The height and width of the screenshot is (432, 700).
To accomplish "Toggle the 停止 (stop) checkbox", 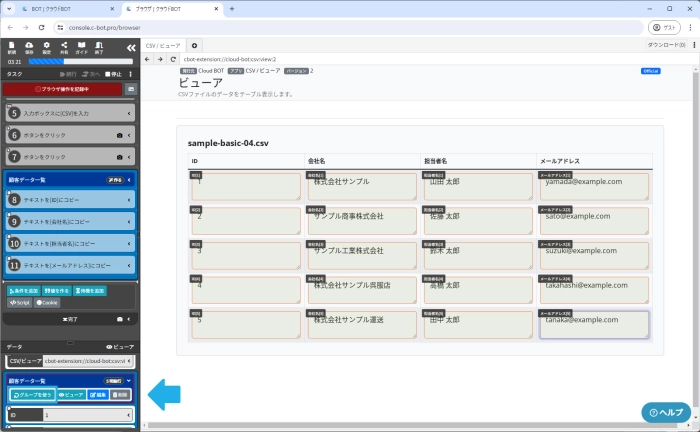I will [x=109, y=74].
